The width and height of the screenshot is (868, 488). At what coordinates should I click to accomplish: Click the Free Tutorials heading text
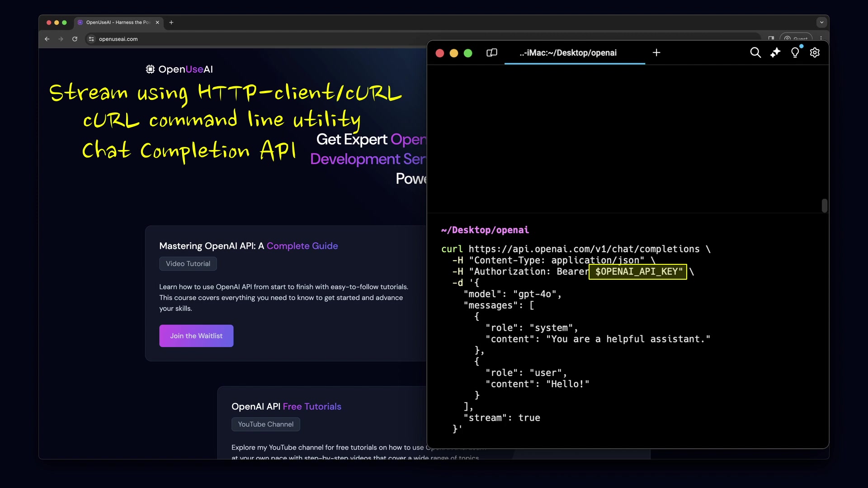(x=312, y=406)
